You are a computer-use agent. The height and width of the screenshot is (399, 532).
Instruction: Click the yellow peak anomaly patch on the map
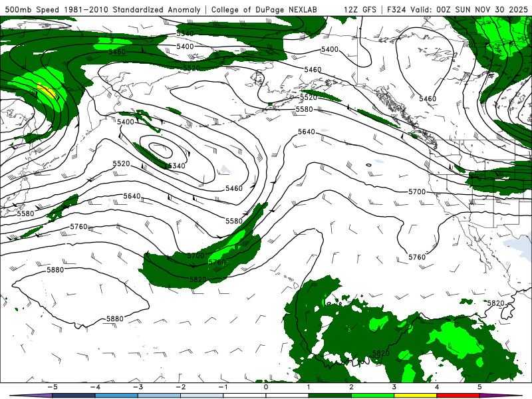click(x=47, y=90)
